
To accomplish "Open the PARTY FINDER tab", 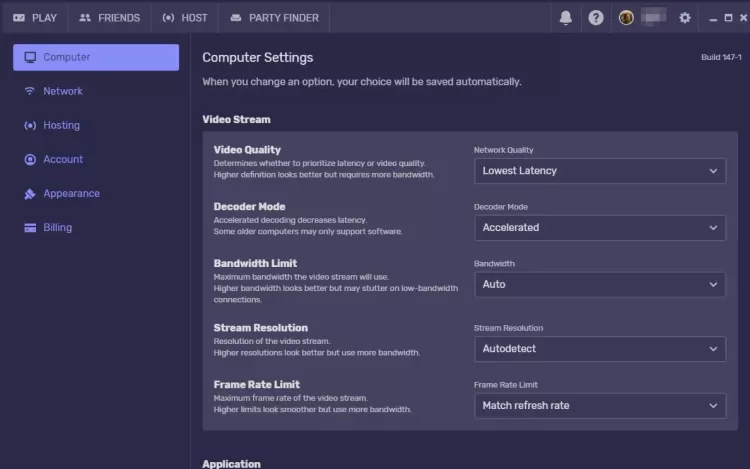I will tap(274, 18).
